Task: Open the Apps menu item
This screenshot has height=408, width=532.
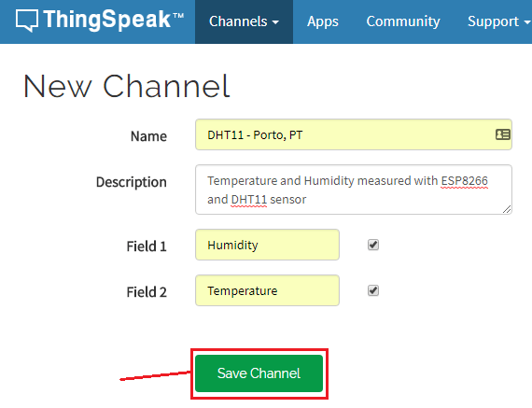Action: click(x=323, y=21)
